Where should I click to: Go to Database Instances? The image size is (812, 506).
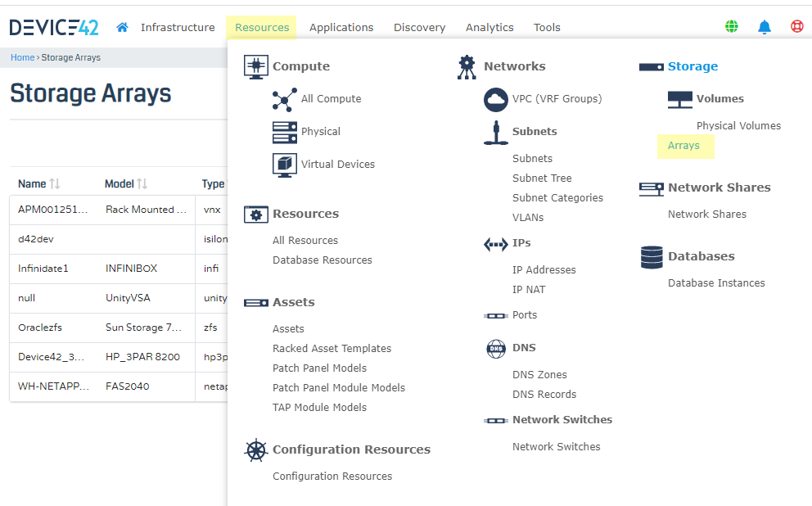(716, 283)
